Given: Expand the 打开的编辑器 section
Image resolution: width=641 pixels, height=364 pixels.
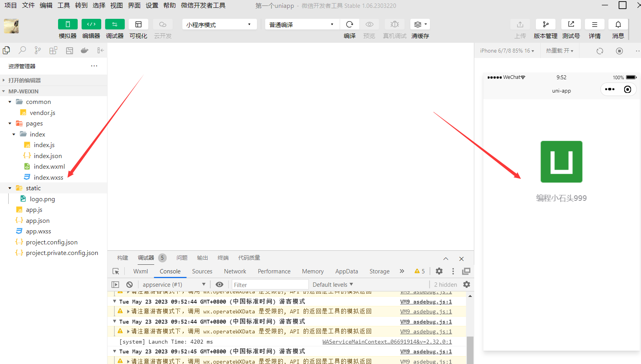Looking at the screenshot, I should [54, 80].
